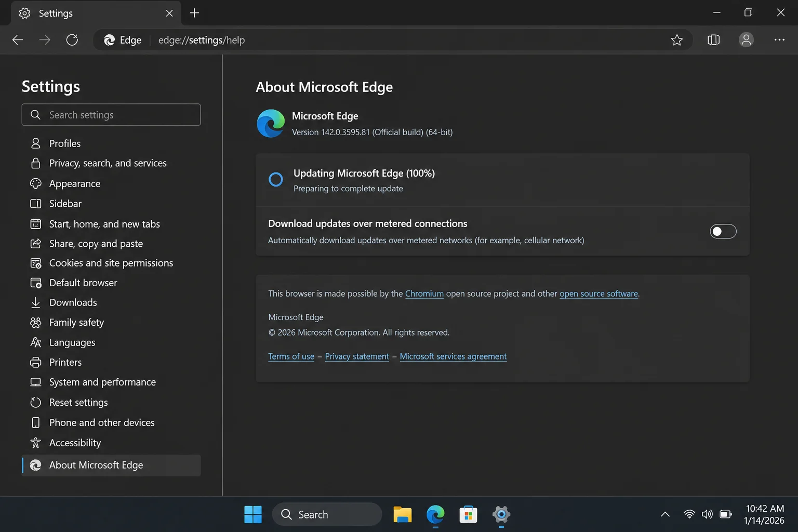
Task: Go to Appearance settings
Action: [x=111, y=183]
